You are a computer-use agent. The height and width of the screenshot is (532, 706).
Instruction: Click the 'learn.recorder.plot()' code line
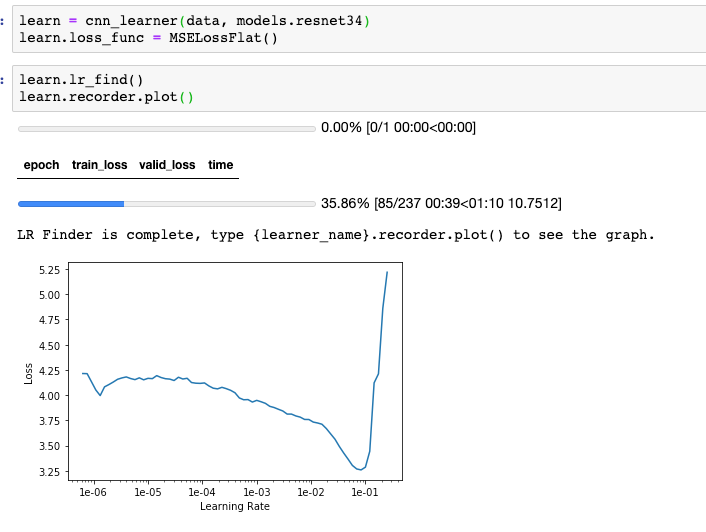106,97
